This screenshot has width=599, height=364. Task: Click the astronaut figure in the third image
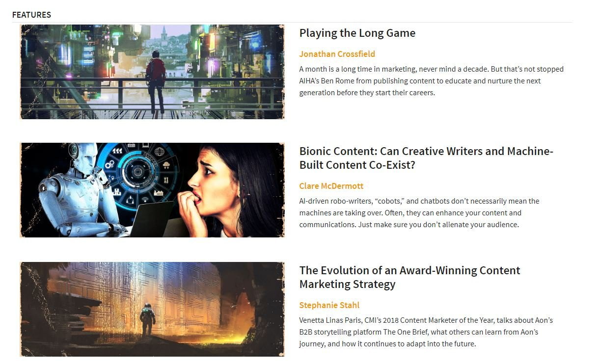(x=147, y=320)
